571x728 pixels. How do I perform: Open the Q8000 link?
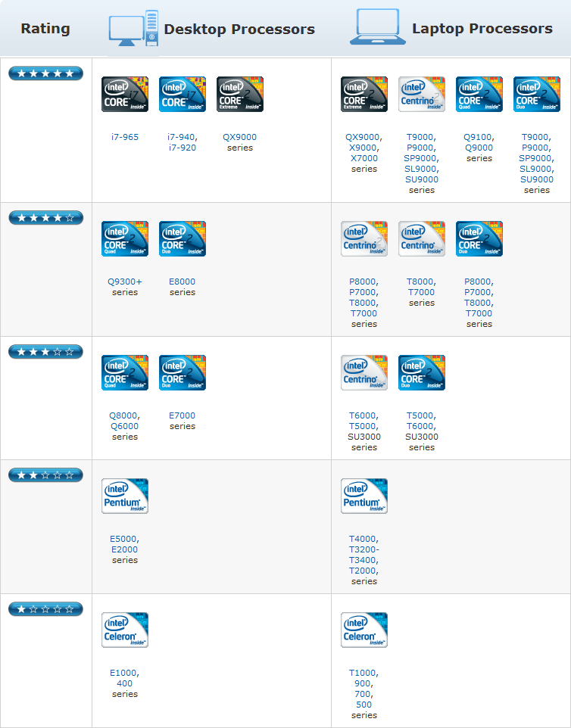(123, 415)
